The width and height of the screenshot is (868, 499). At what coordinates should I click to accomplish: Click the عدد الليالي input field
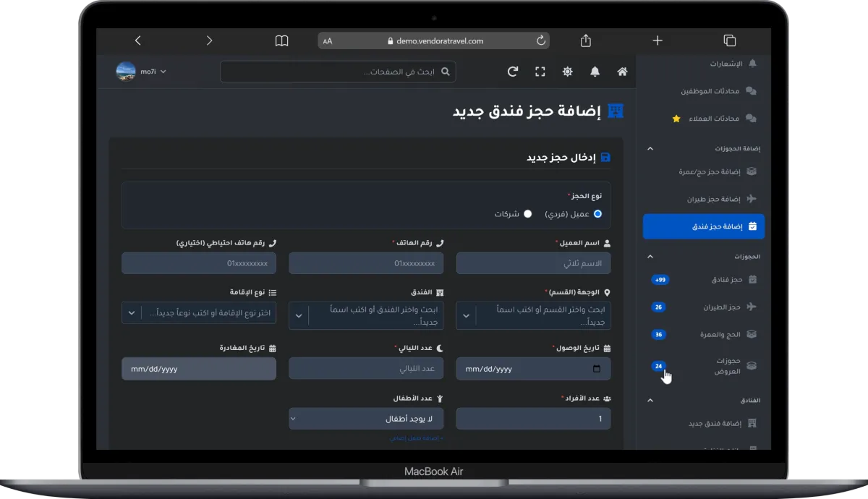pyautogui.click(x=366, y=369)
